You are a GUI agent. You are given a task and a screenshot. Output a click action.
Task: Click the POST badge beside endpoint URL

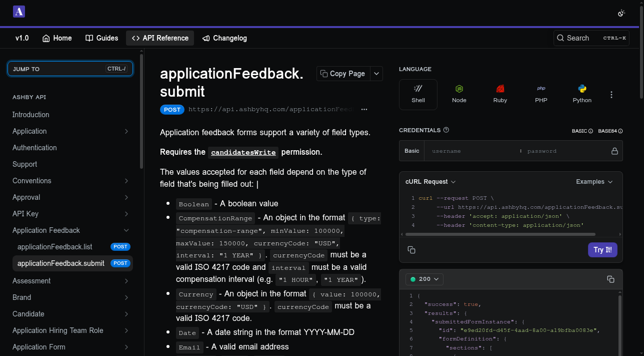pos(172,110)
